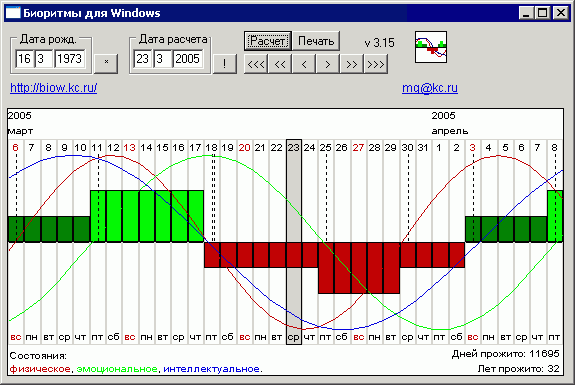Click birth date month field showing 3

[44, 59]
